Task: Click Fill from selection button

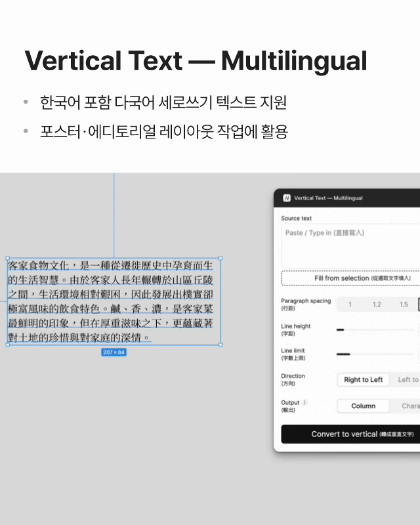Action: point(350,278)
